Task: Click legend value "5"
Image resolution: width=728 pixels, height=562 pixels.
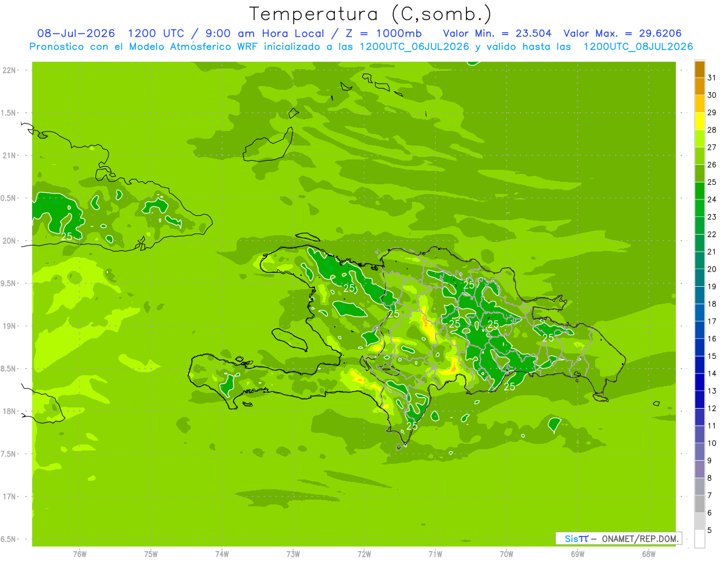Action: tap(710, 530)
